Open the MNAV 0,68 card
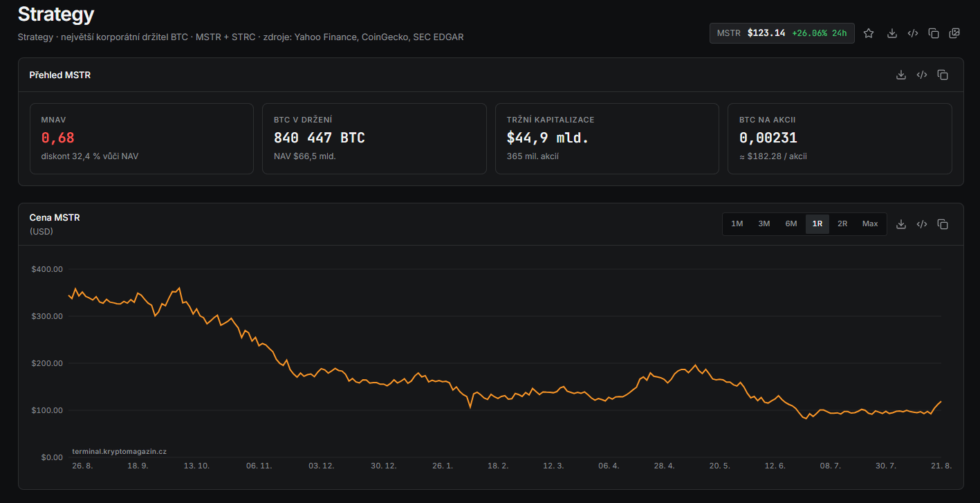This screenshot has width=980, height=503. coord(142,138)
